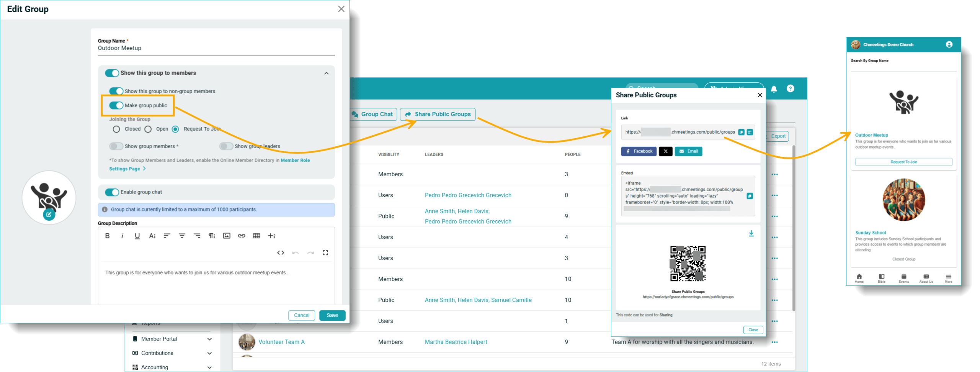Open row menu for Volunteer Team A
The height and width of the screenshot is (372, 980).
pos(774,342)
